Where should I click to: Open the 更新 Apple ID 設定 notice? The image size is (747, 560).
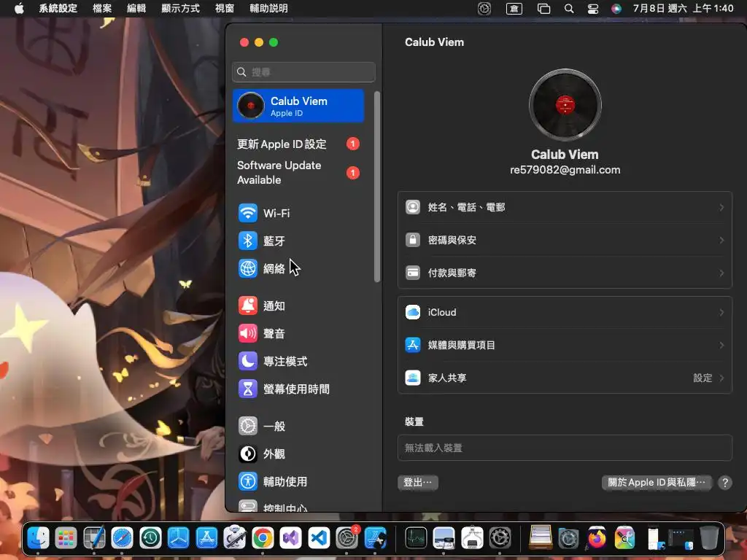pyautogui.click(x=298, y=144)
